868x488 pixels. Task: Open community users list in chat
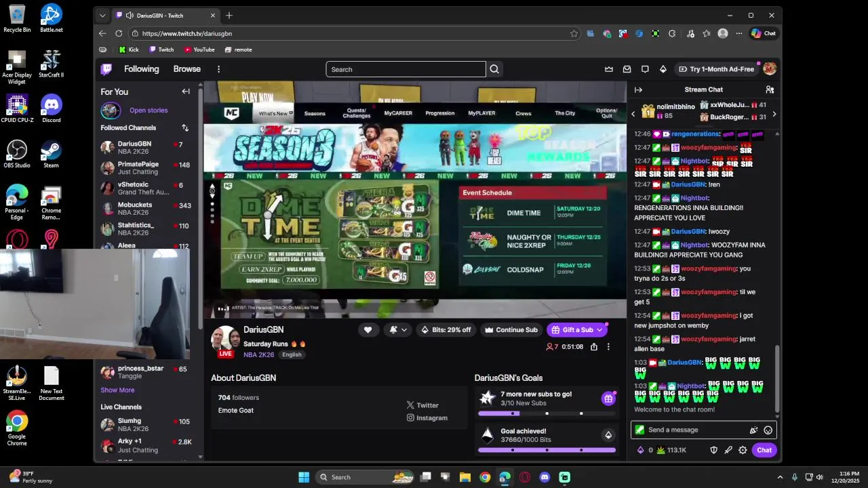point(770,89)
